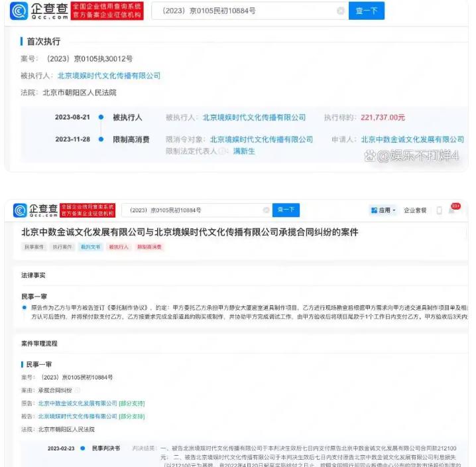This screenshot has height=467, width=476.
Task: Open 企业套餐 menu item
Action: pyautogui.click(x=415, y=210)
